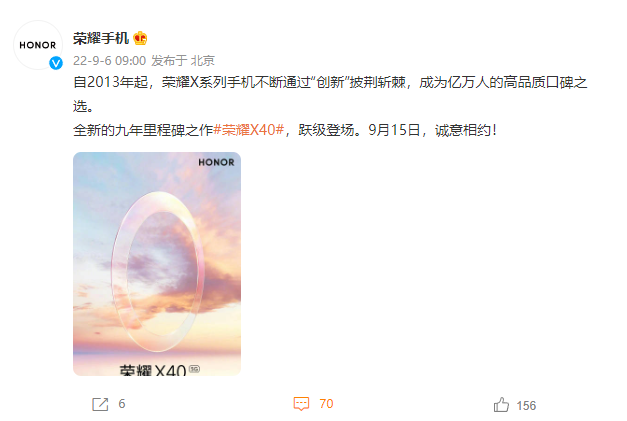The height and width of the screenshot is (421, 627).
Task: Open the HONOR profile avatar
Action: click(38, 45)
